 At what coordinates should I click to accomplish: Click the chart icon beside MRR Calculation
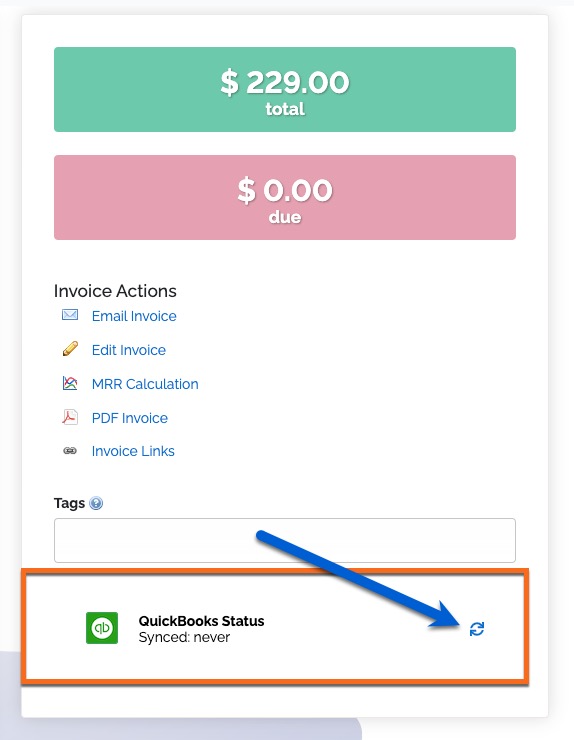coord(70,383)
